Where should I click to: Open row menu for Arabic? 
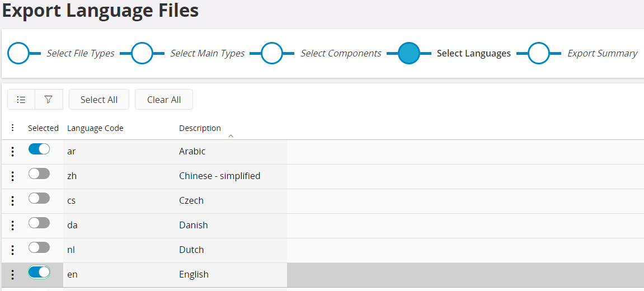13,152
